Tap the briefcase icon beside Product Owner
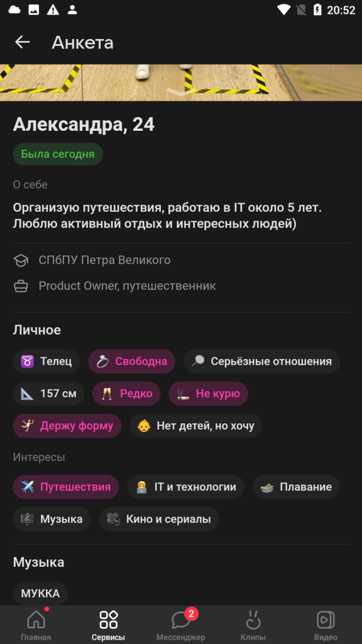Viewport: 362px width, 644px height. click(21, 286)
